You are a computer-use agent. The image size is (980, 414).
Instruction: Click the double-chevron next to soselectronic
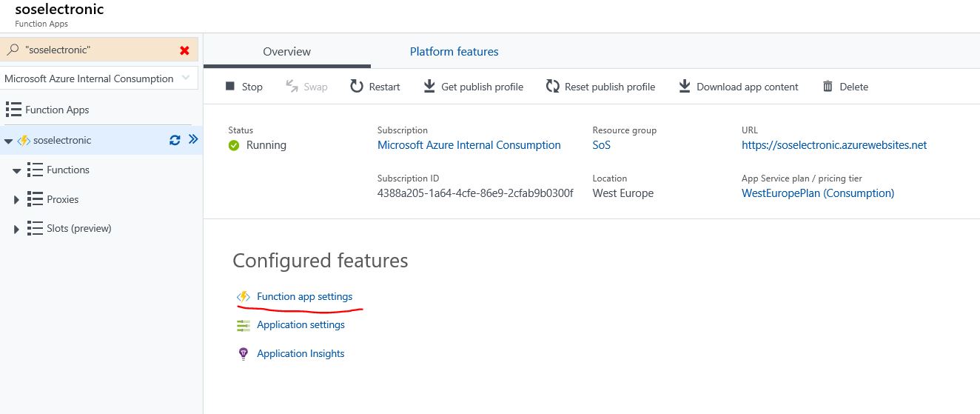193,139
